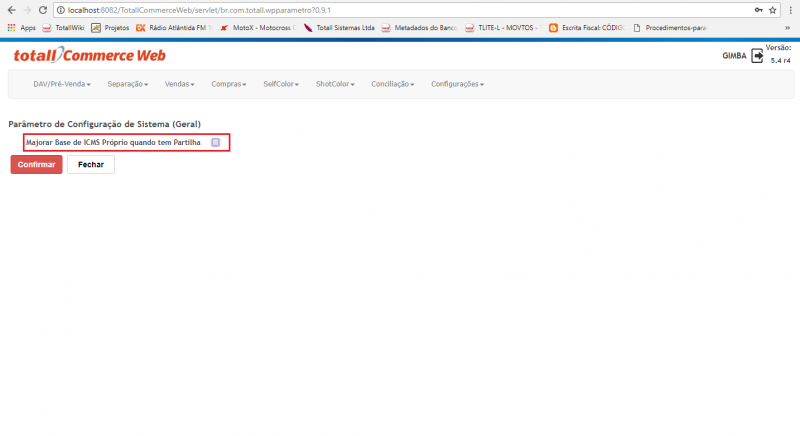
Task: Expand the DAV/Pré-Venda dropdown menu
Action: [x=61, y=84]
